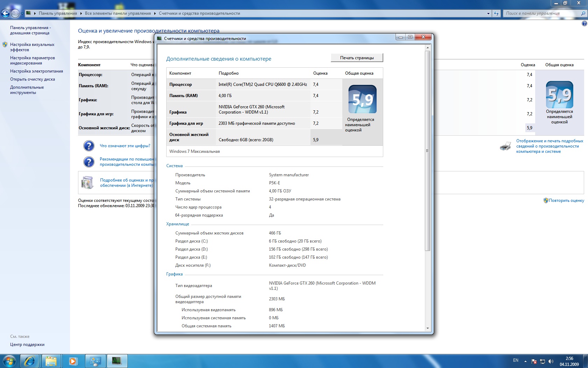Viewport: 588px width, 368px height.
Task: Launch Internet Explorer from the taskbar
Action: [30, 361]
